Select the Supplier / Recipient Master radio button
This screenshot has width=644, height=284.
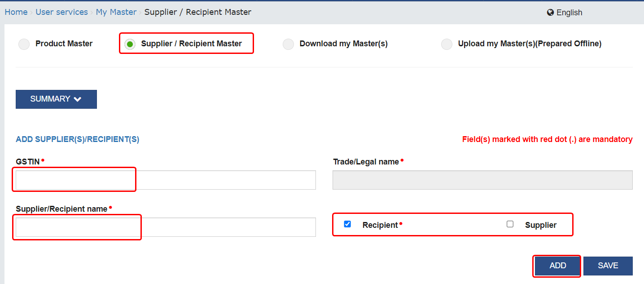pyautogui.click(x=130, y=44)
